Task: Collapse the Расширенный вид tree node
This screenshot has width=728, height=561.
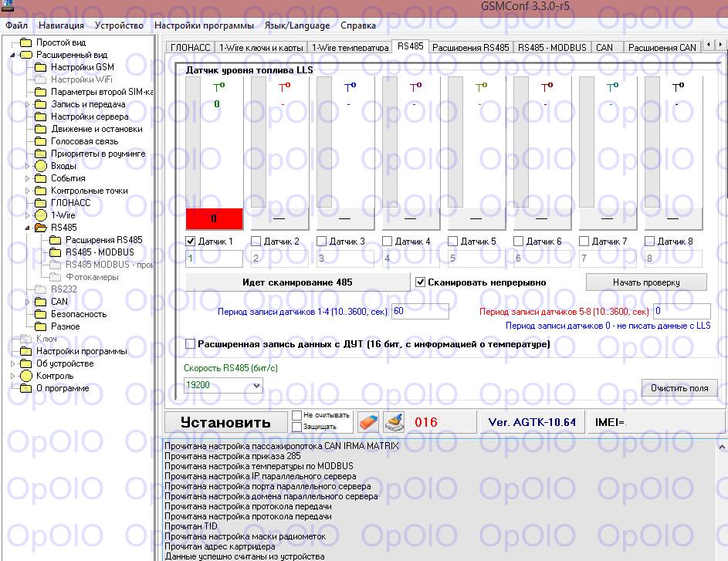Action: [12, 55]
